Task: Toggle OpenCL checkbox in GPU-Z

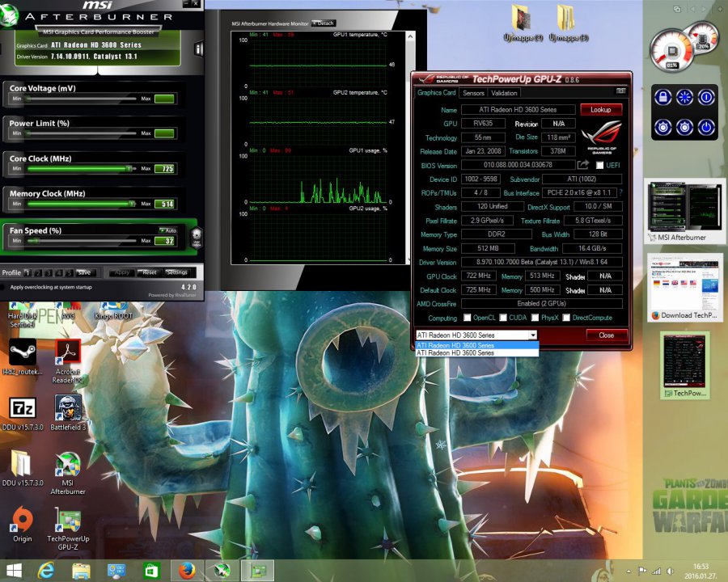Action: coord(467,318)
